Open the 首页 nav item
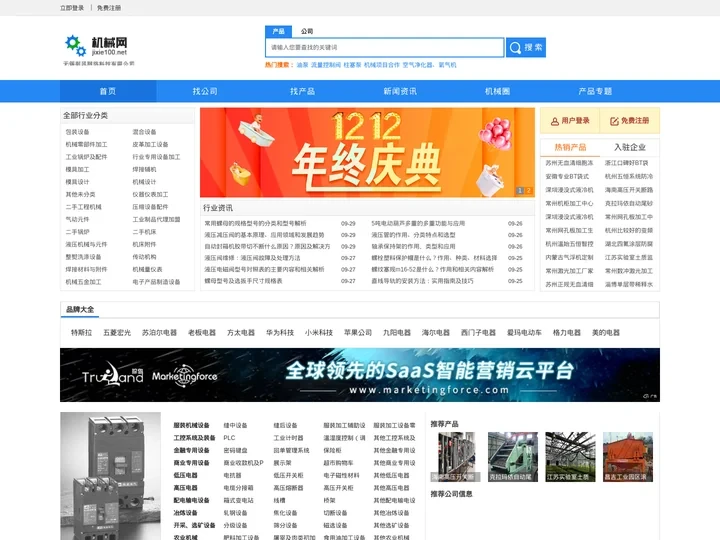 pyautogui.click(x=108, y=91)
